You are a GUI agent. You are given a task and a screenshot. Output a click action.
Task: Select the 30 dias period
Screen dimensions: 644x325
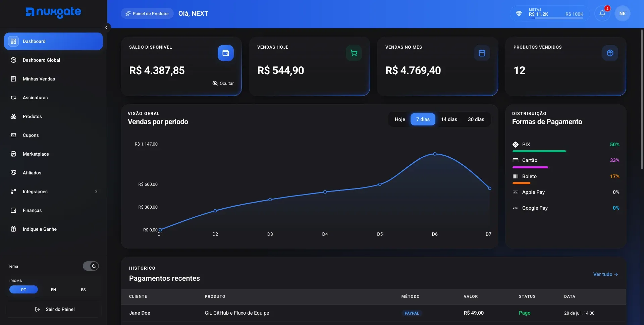click(x=476, y=119)
